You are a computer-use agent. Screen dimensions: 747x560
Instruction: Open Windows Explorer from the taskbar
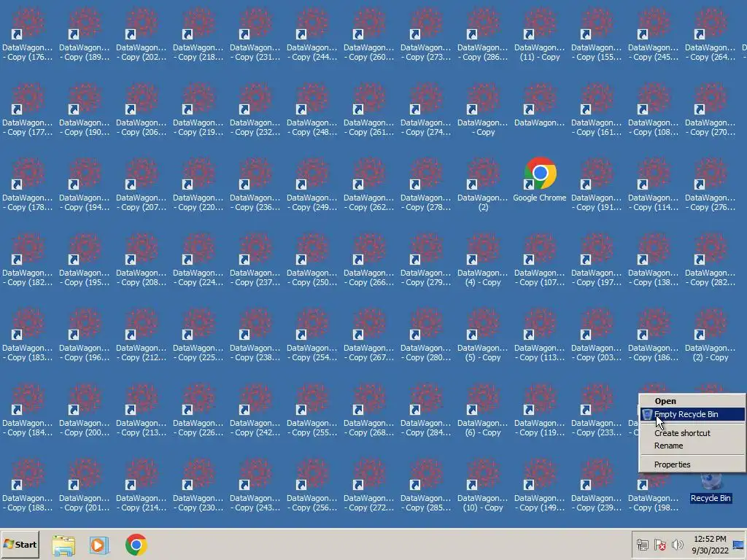(x=63, y=545)
